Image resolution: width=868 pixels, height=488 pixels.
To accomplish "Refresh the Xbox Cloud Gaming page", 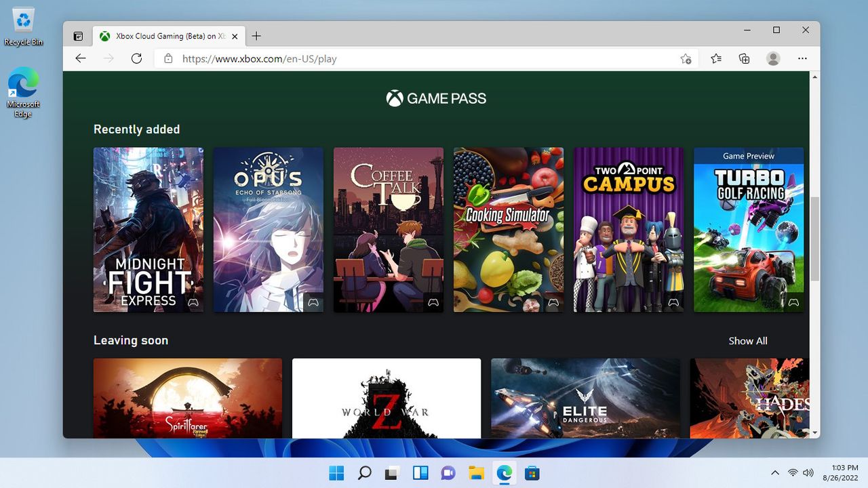I will click(136, 58).
